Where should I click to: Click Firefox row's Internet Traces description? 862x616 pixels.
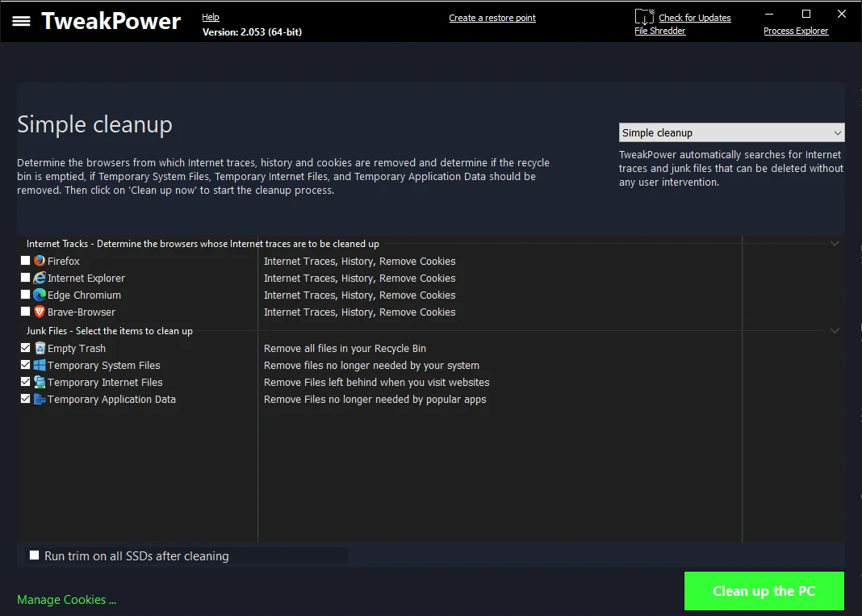(359, 262)
